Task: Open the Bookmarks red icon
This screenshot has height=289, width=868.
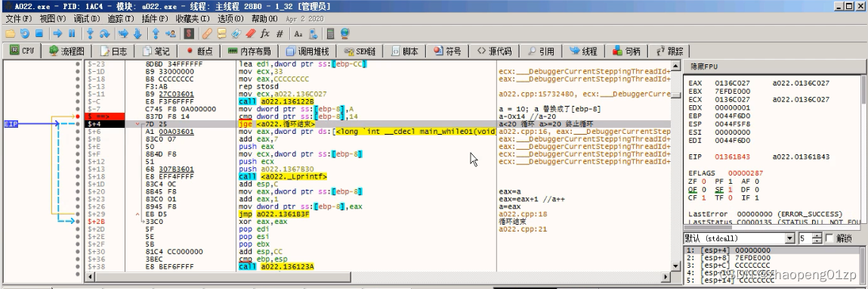Action: (250, 33)
